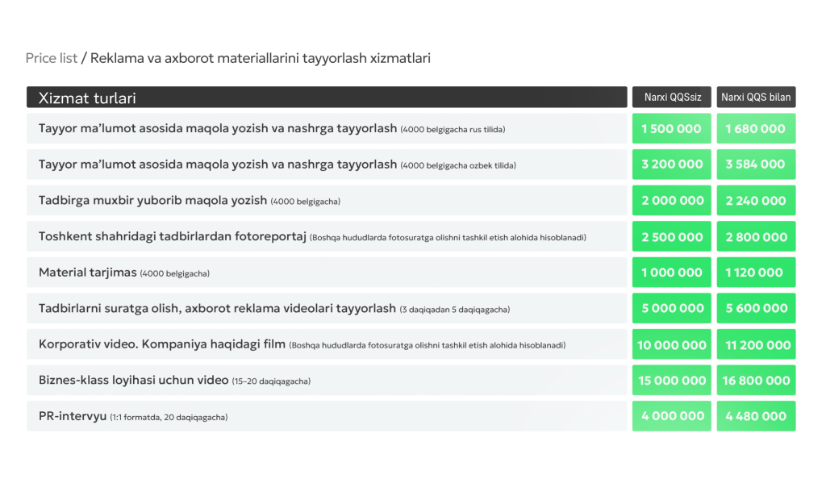The height and width of the screenshot is (504, 826).
Task: Click the "Reklama va axborot materiallarini" page title
Action: (x=260, y=58)
